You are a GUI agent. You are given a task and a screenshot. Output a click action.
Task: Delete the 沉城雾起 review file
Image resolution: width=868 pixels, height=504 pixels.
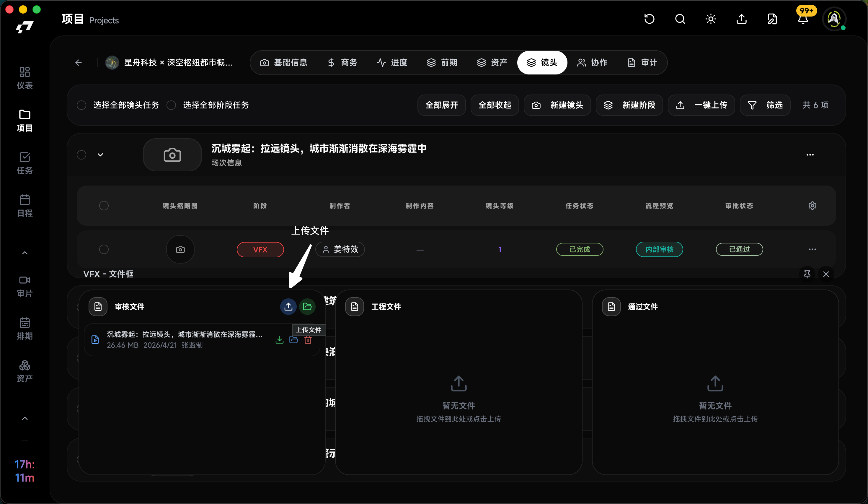pyautogui.click(x=308, y=340)
